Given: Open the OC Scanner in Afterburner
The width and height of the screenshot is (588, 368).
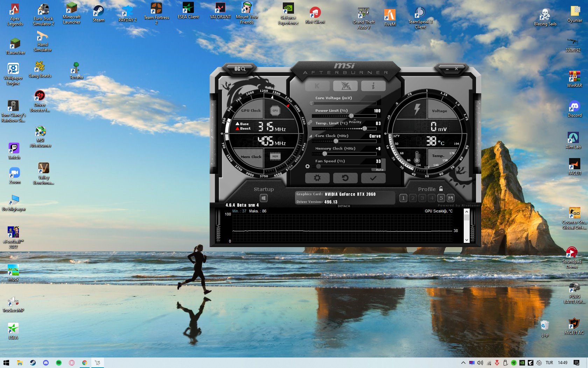Looking at the screenshot, I should (240, 69).
